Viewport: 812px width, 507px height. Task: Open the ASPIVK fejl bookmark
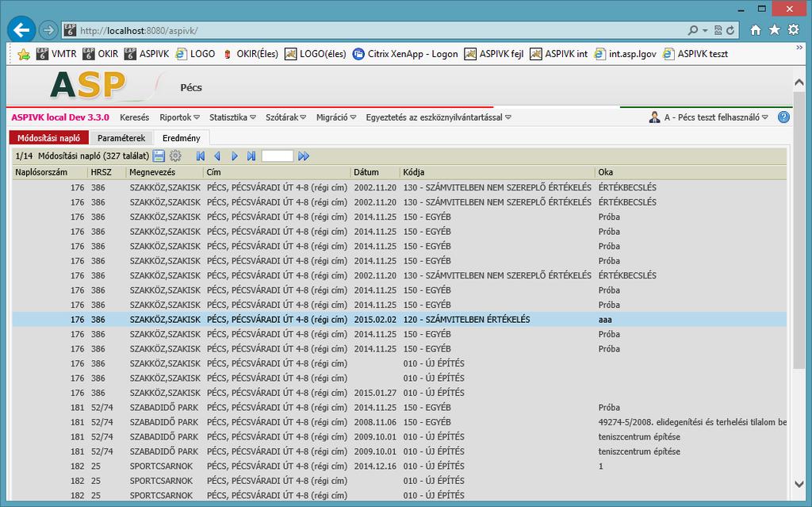494,54
